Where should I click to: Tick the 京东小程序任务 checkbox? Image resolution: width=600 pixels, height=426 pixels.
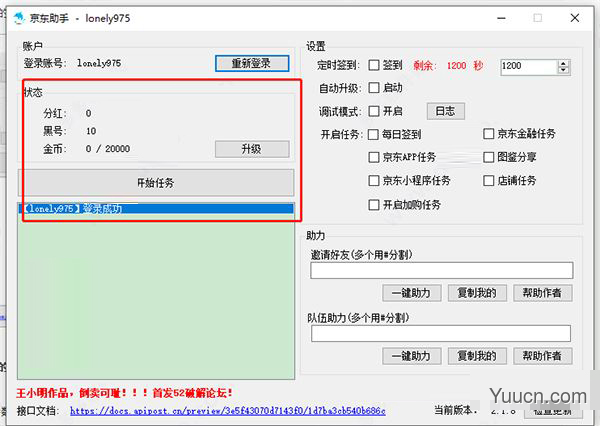[x=373, y=180]
